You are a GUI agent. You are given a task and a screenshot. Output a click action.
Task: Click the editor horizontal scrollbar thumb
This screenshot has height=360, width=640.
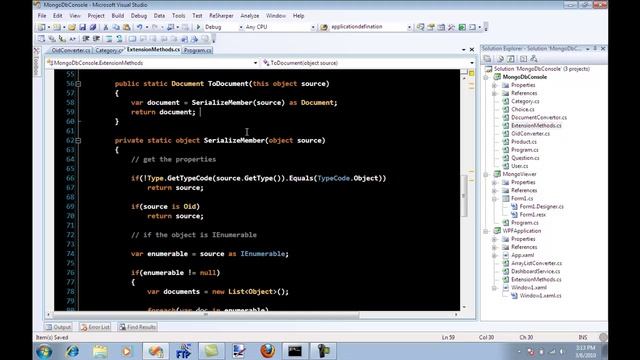coord(206,315)
